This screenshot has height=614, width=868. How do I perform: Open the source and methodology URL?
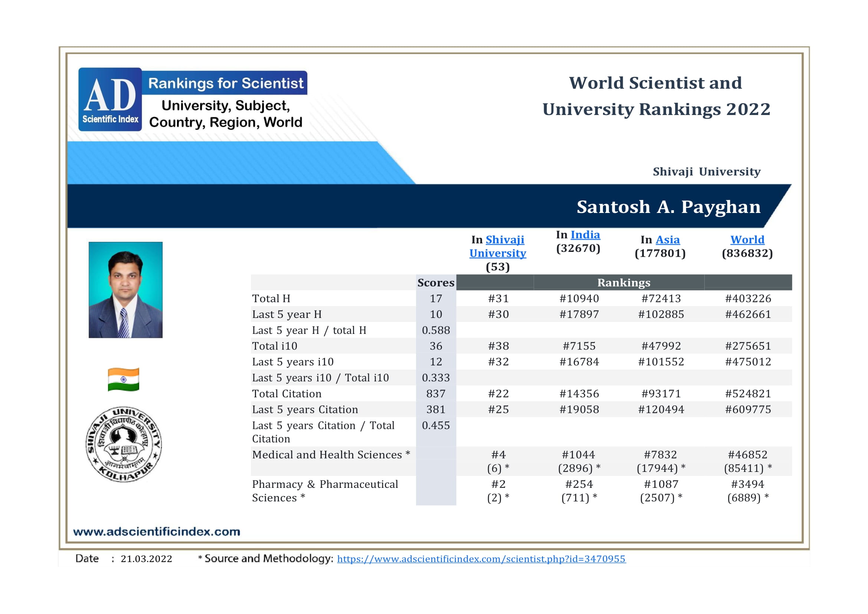tap(481, 559)
